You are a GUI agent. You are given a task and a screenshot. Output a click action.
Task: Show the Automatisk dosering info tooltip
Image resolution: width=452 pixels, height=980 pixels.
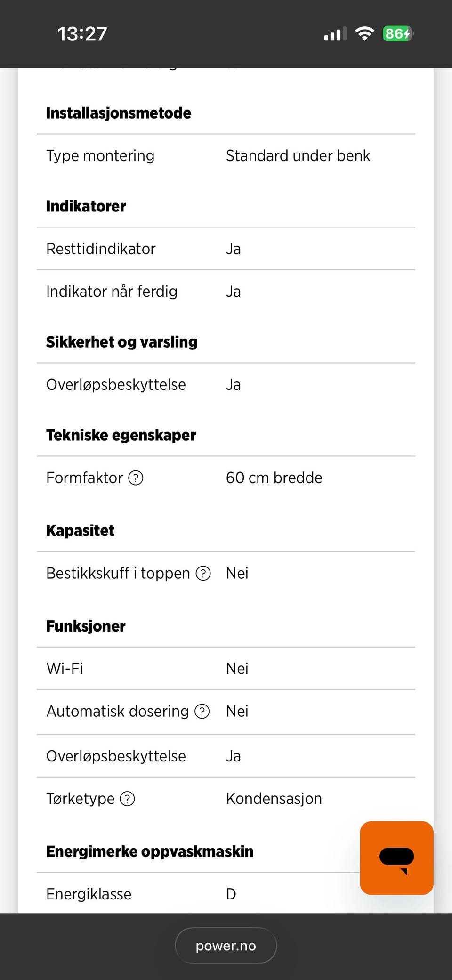[x=202, y=711]
